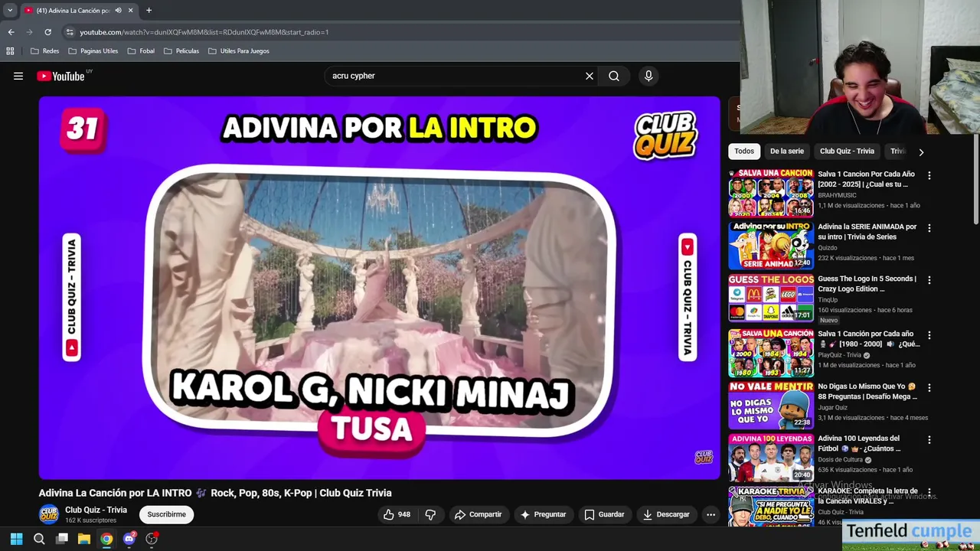
Task: Open options for No Digas Lo Mismo
Action: pos(929,388)
